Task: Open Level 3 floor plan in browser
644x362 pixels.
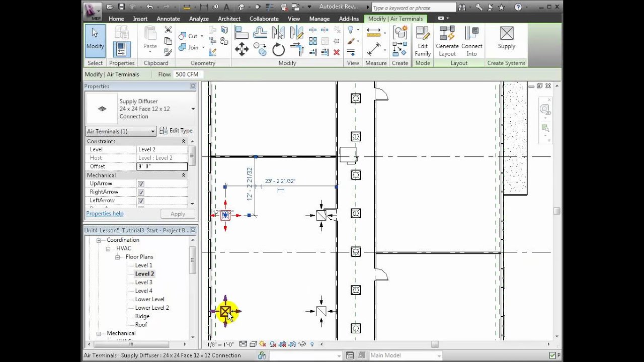Action: pos(143,283)
